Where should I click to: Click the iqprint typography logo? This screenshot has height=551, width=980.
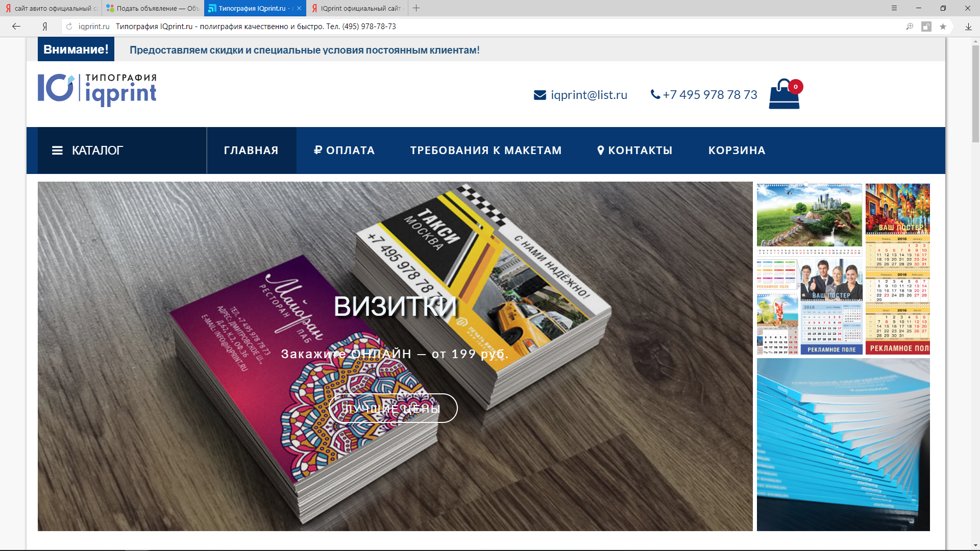coord(97,89)
